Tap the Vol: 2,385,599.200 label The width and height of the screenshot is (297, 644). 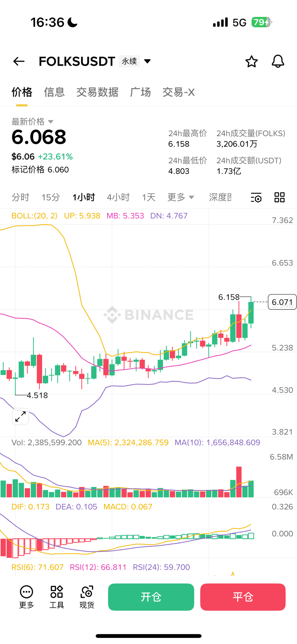tap(47, 442)
